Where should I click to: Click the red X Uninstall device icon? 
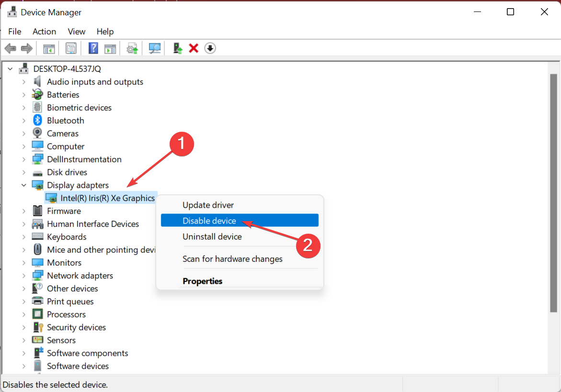tap(194, 48)
